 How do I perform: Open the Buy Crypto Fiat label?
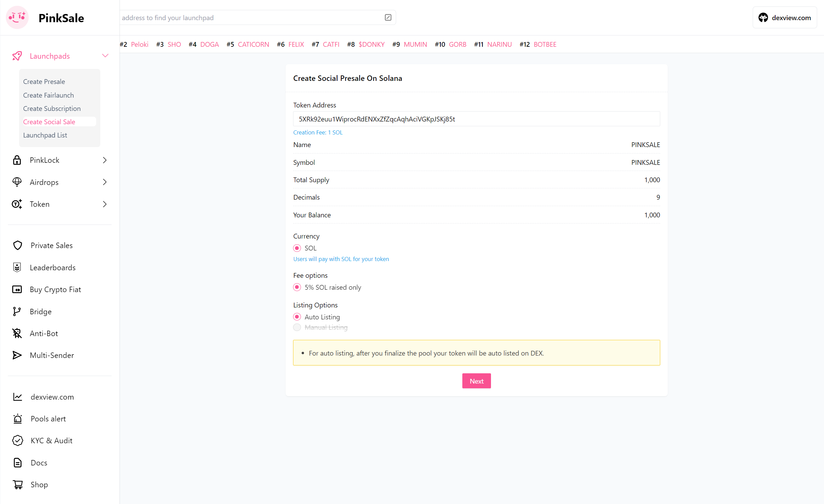pyautogui.click(x=55, y=289)
